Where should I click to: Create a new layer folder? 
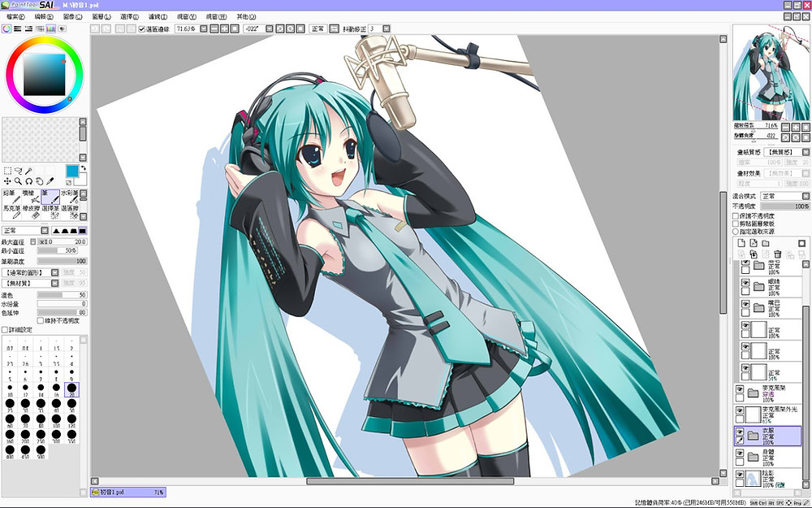[x=766, y=243]
